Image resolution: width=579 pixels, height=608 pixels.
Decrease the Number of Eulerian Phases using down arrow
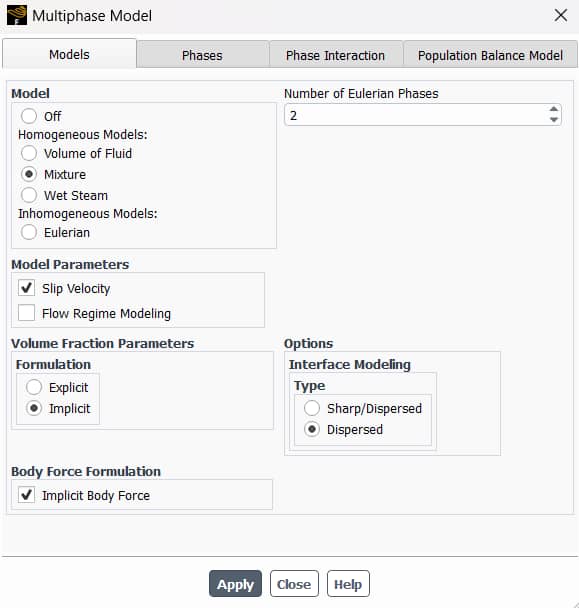click(553, 120)
